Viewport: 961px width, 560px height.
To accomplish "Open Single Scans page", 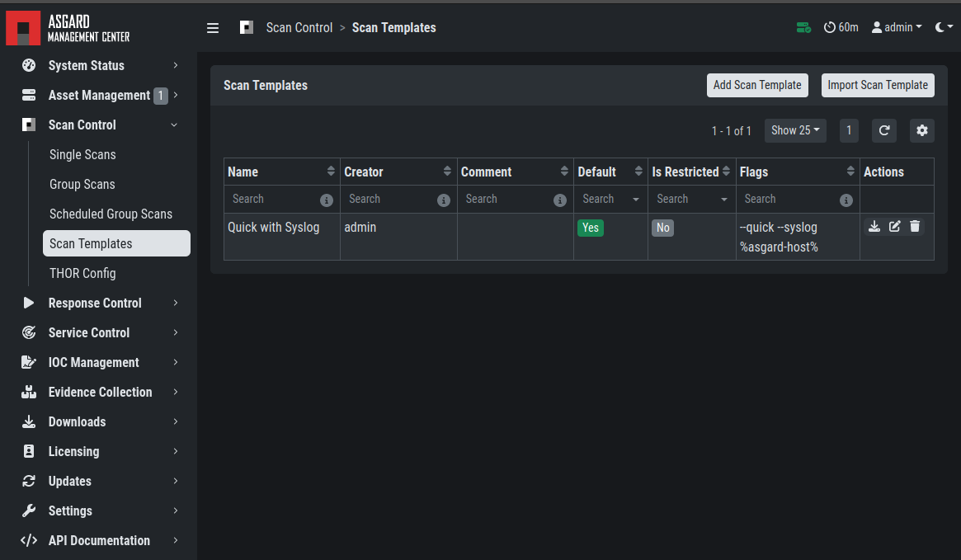I will pos(116,154).
